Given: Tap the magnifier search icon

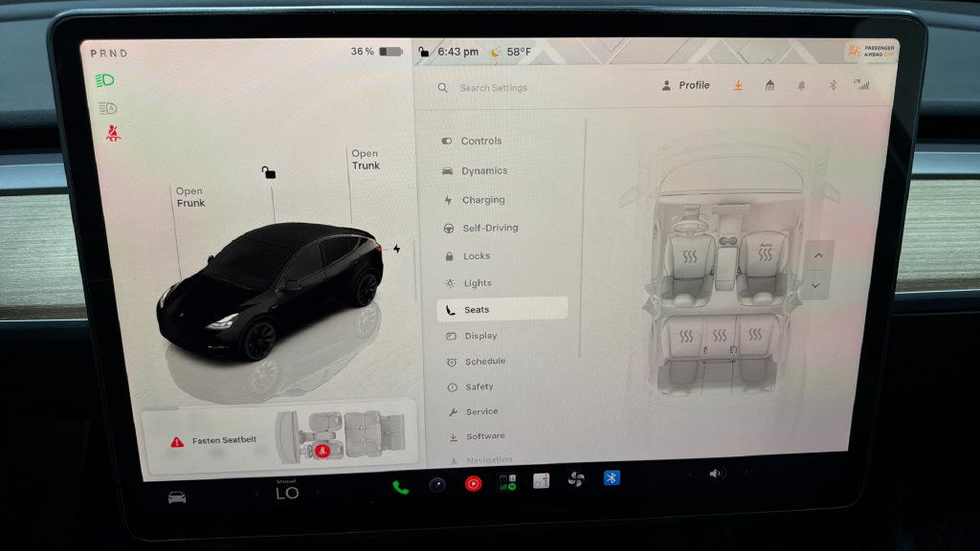Looking at the screenshot, I should (x=442, y=87).
